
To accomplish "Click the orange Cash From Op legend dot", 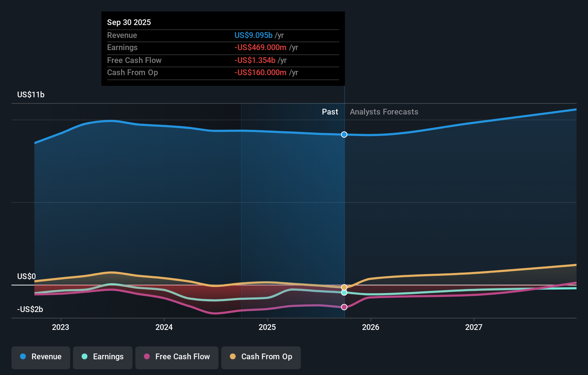I will [232, 357].
